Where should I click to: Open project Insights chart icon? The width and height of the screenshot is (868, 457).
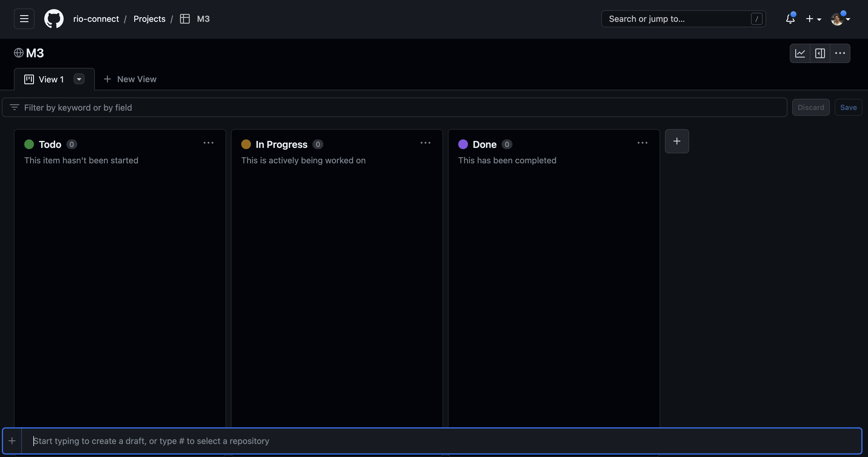(800, 53)
